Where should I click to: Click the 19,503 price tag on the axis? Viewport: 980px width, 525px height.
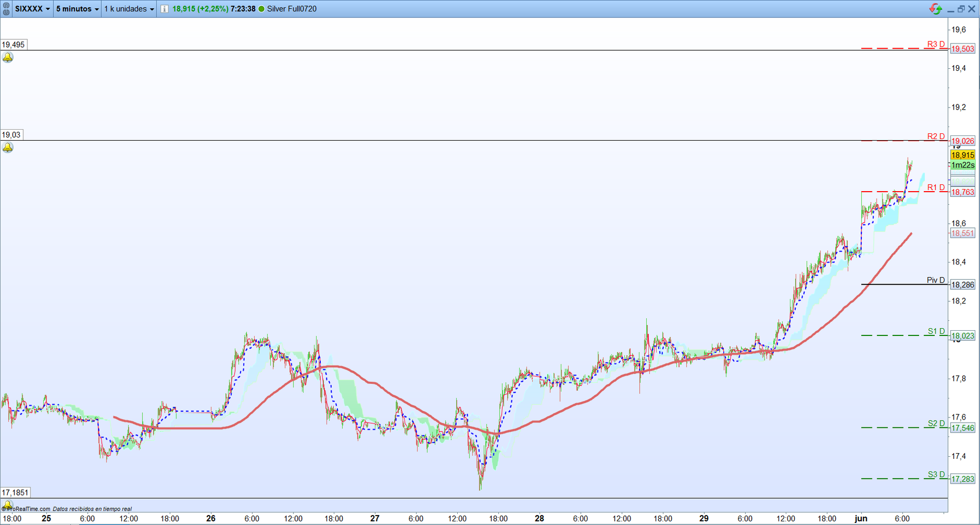tap(963, 49)
